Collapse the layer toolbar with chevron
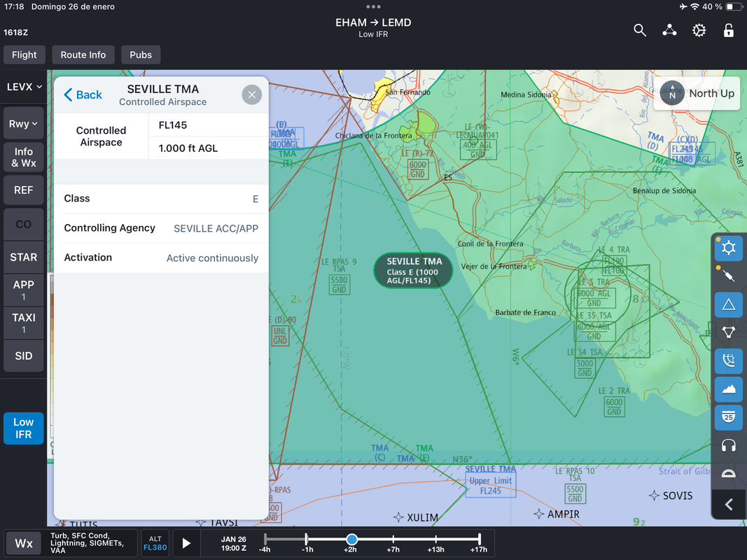Image resolution: width=747 pixels, height=560 pixels. click(x=728, y=504)
